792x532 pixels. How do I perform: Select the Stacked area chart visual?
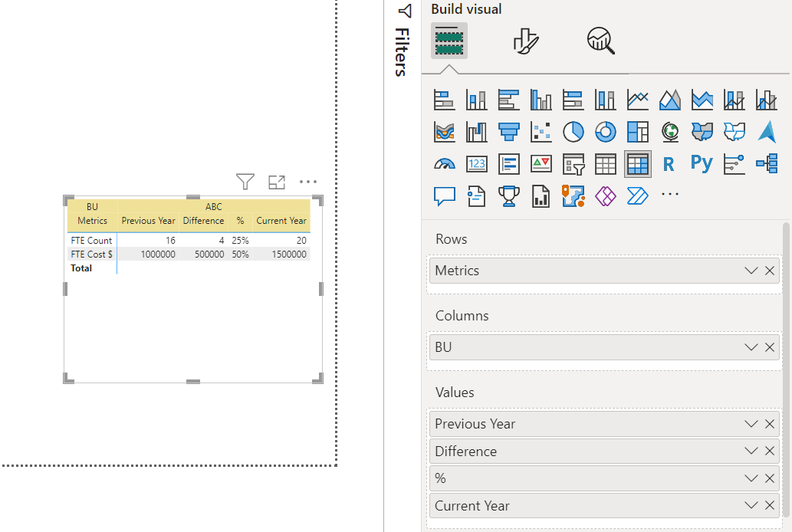(702, 100)
